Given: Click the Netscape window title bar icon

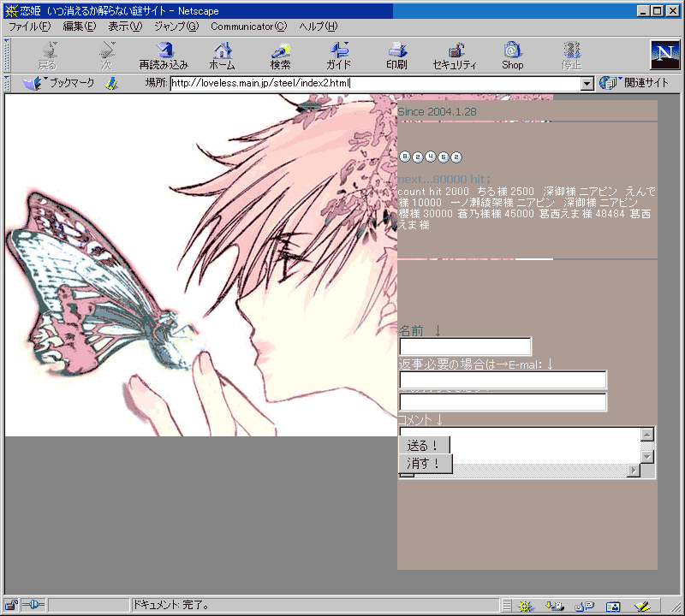Looking at the screenshot, I should (x=11, y=11).
